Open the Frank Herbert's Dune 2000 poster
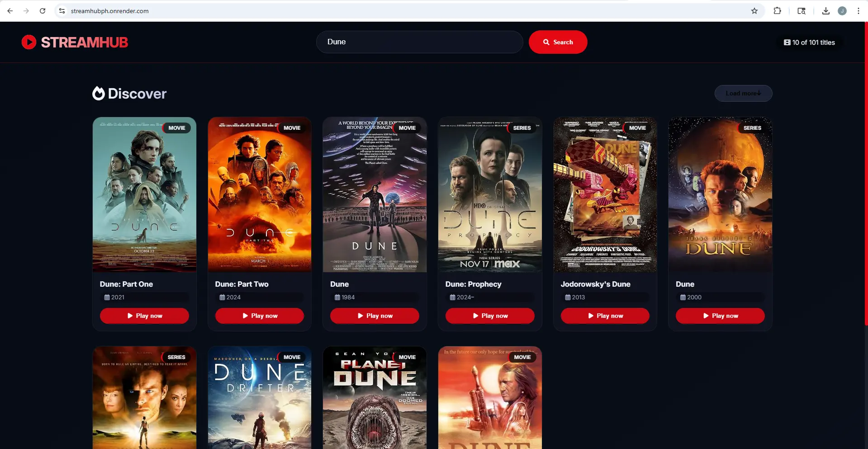The width and height of the screenshot is (868, 449). [x=720, y=195]
